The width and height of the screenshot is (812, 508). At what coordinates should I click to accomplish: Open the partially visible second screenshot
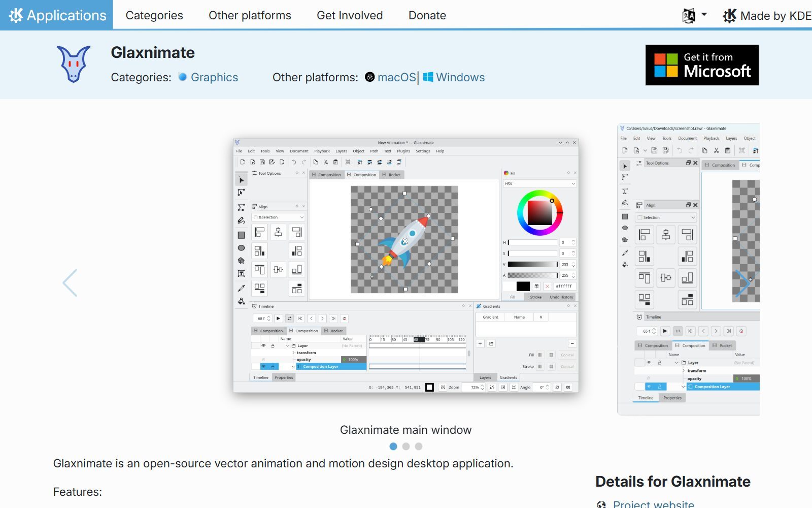tap(688, 269)
